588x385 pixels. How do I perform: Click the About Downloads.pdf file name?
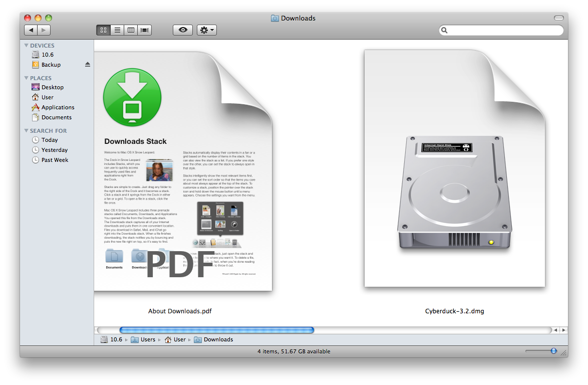click(180, 311)
